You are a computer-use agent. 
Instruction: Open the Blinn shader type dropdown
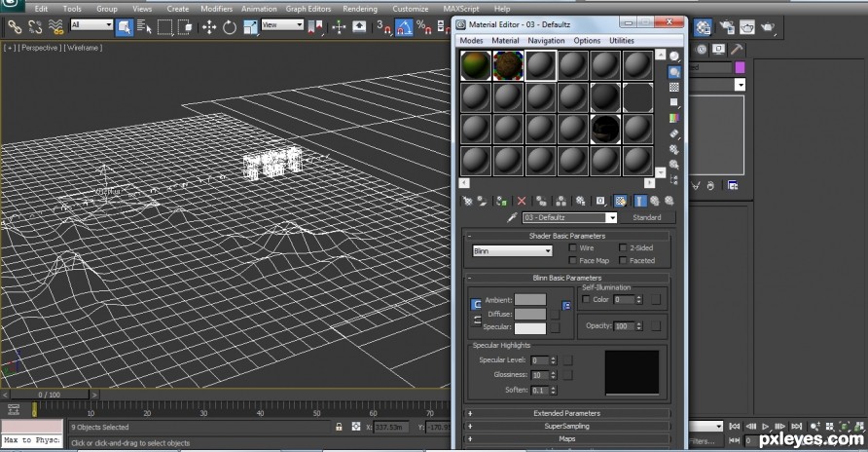pyautogui.click(x=512, y=251)
